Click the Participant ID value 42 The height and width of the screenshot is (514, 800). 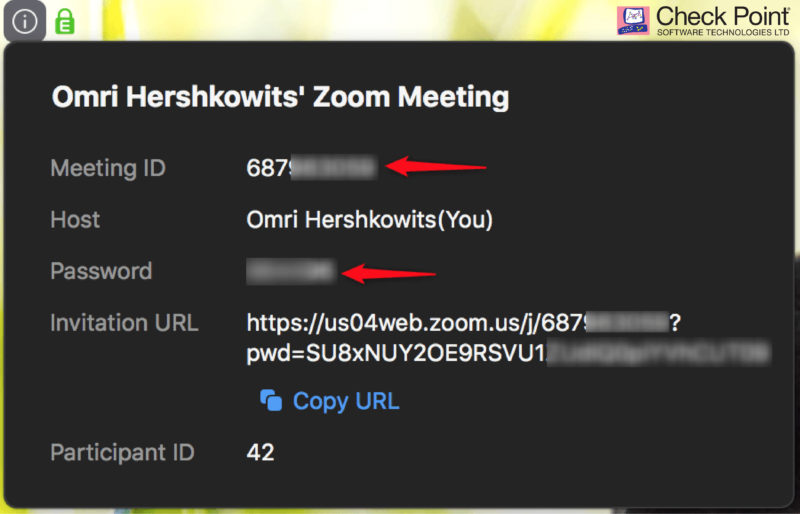260,452
